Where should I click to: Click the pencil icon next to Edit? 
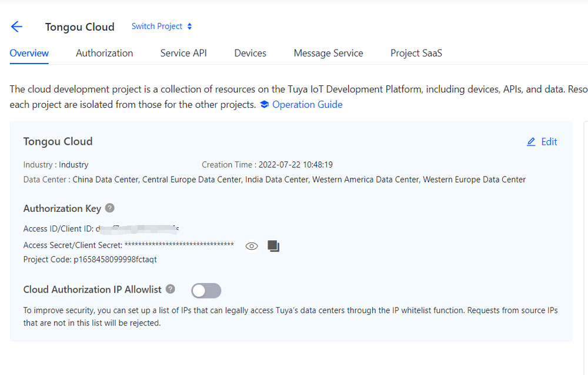click(x=532, y=142)
